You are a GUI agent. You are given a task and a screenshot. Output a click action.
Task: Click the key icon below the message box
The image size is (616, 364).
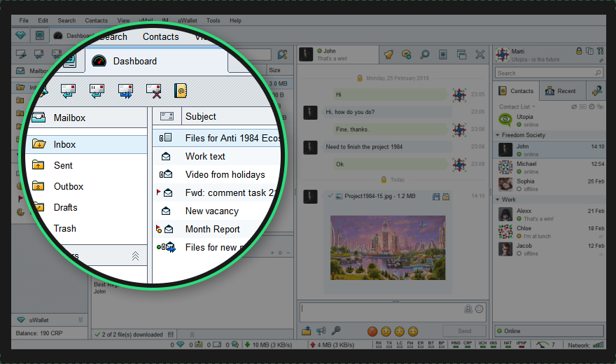(336, 330)
